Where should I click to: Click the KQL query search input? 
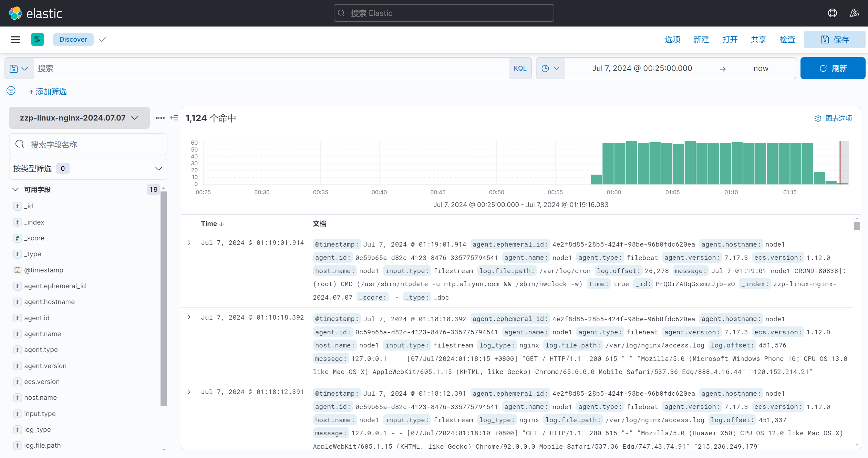coord(271,69)
